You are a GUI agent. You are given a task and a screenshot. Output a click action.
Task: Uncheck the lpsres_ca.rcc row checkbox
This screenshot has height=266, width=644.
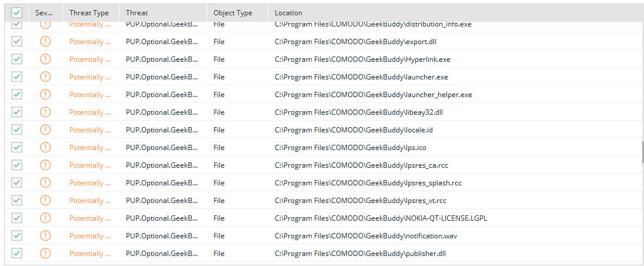point(17,165)
